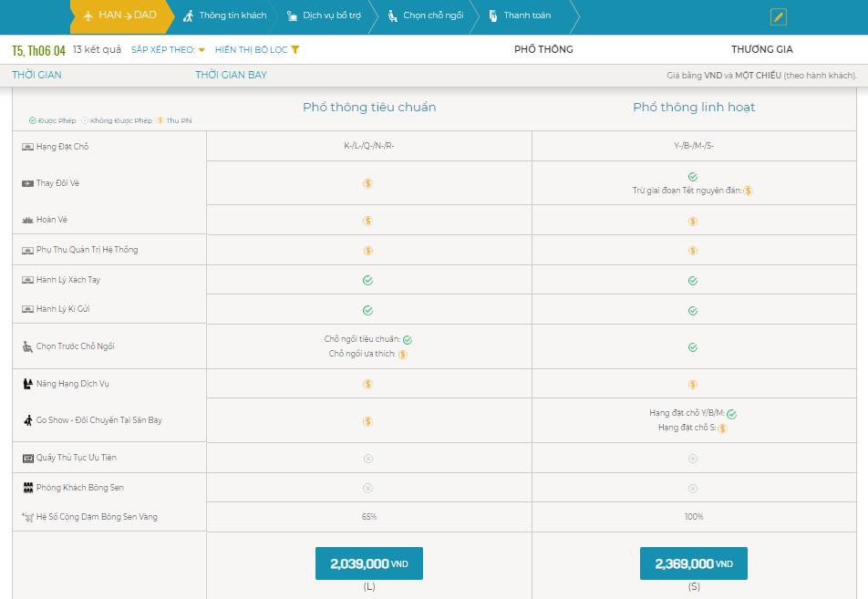Screen dimensions: 868x599
Task: Select the 2,039,000 VND fare button
Action: (369, 563)
